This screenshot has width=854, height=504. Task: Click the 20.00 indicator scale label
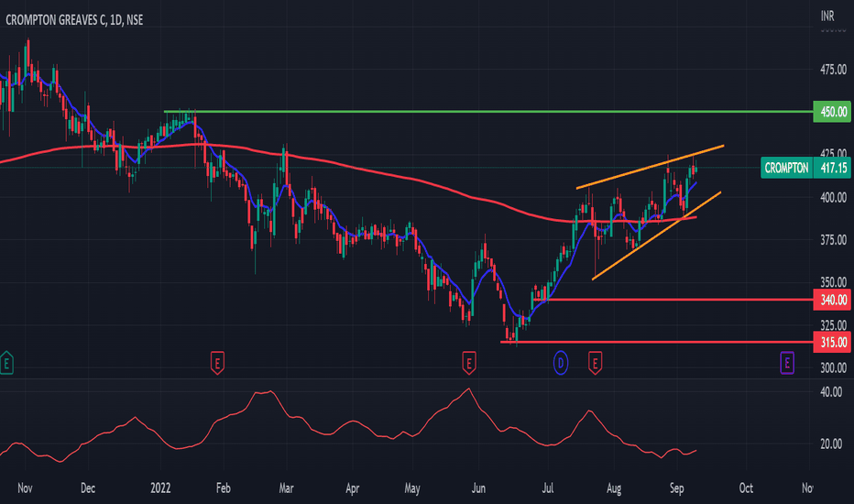click(831, 444)
